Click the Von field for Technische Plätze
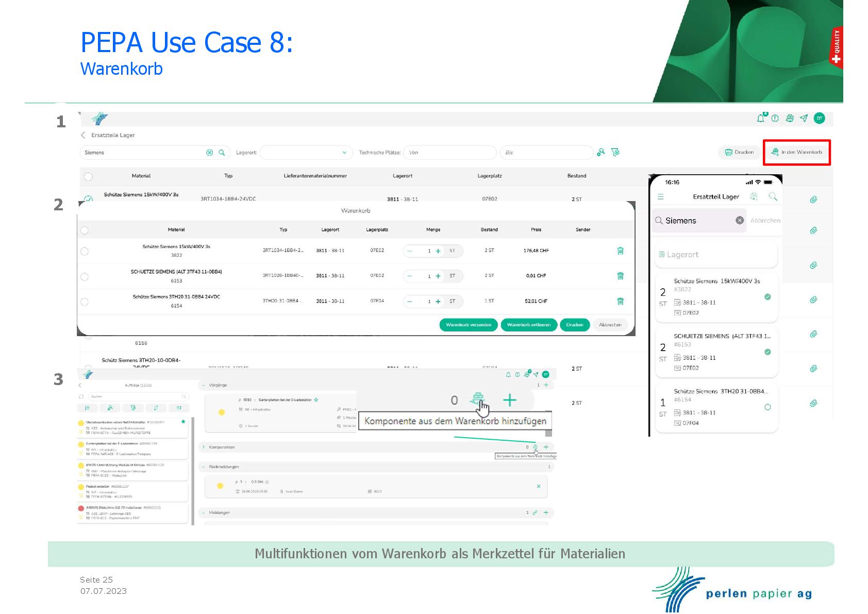 pos(449,153)
